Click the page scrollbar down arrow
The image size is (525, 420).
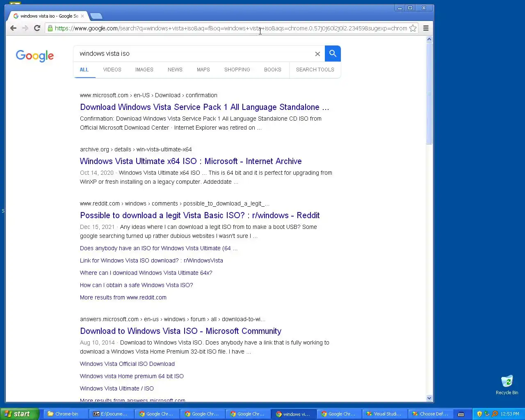pyautogui.click(x=429, y=398)
